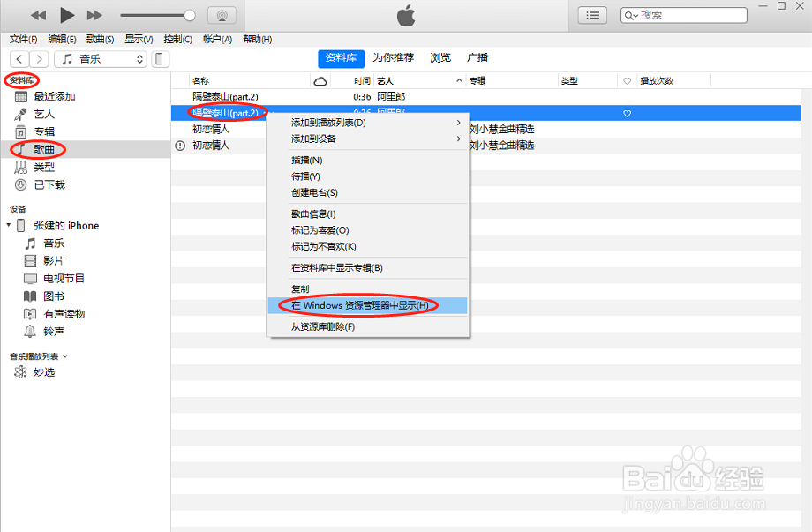Open the 控制(C) menu
Screen dimensions: 812x532
[177, 40]
